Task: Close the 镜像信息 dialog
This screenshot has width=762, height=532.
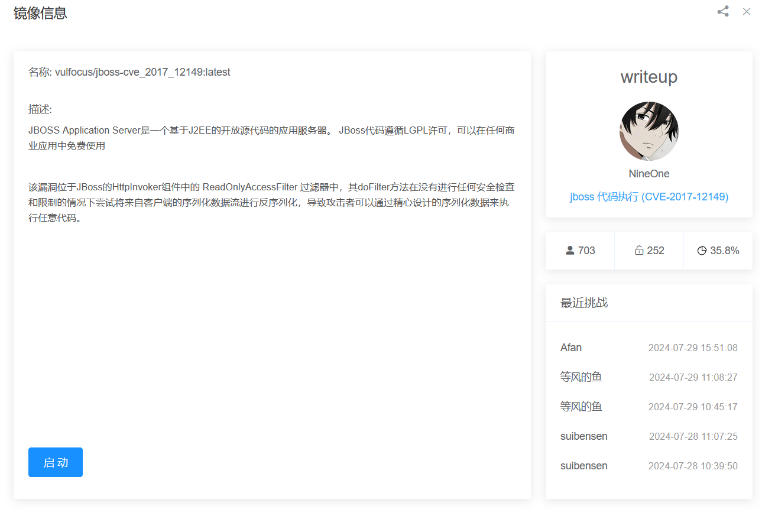Action: tap(747, 11)
